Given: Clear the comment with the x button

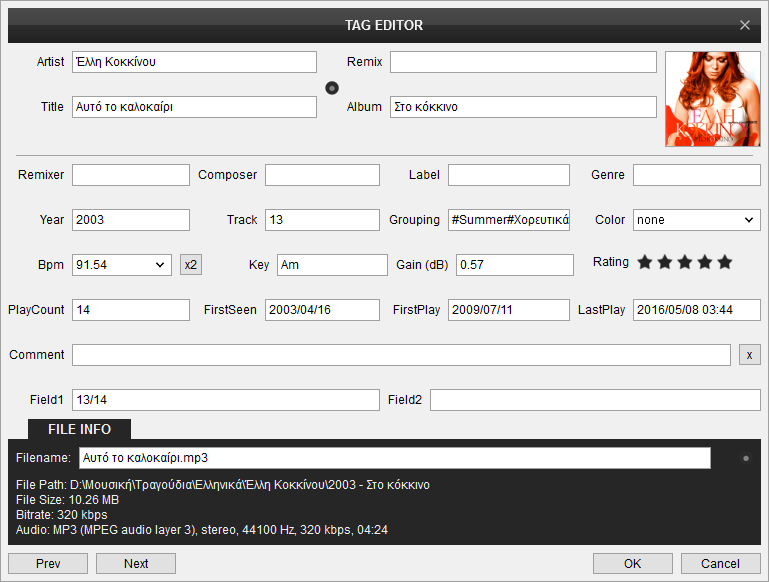Looking at the screenshot, I should (749, 355).
